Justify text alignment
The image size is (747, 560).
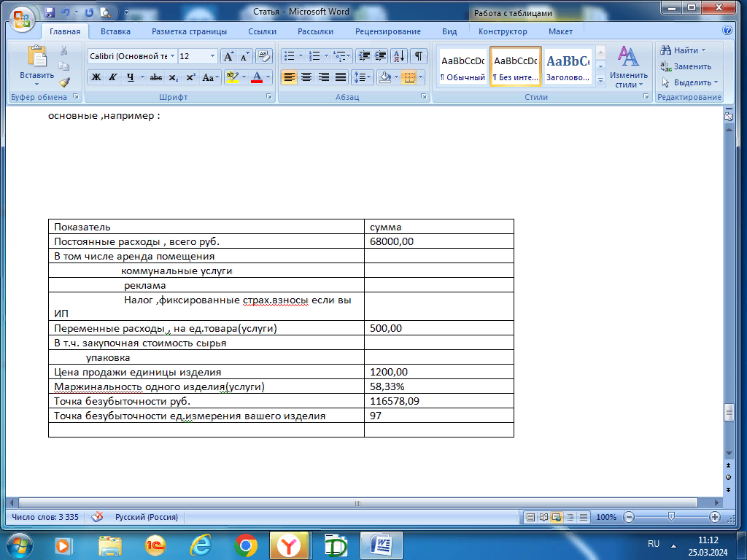341,77
